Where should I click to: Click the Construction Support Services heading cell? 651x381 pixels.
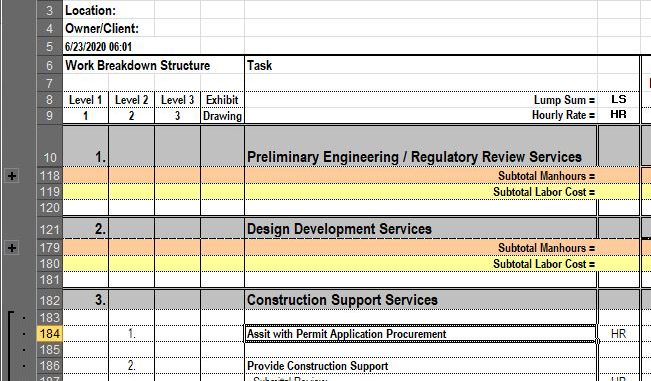point(421,300)
